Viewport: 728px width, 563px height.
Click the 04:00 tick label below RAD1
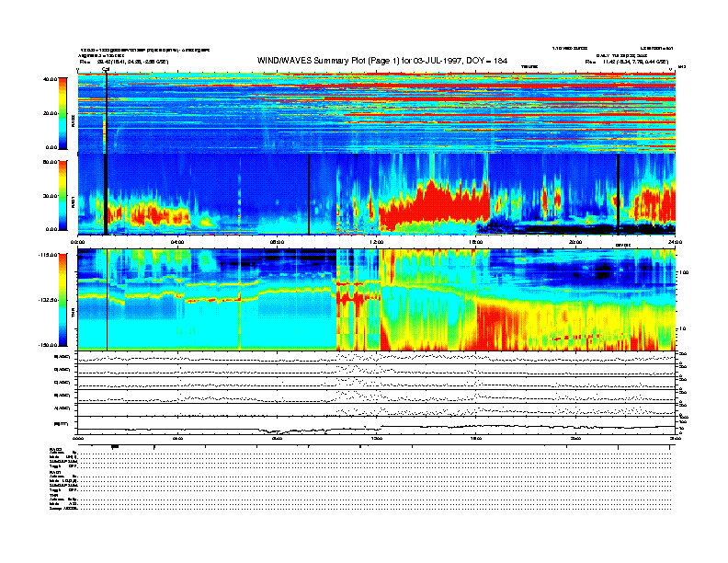177,242
